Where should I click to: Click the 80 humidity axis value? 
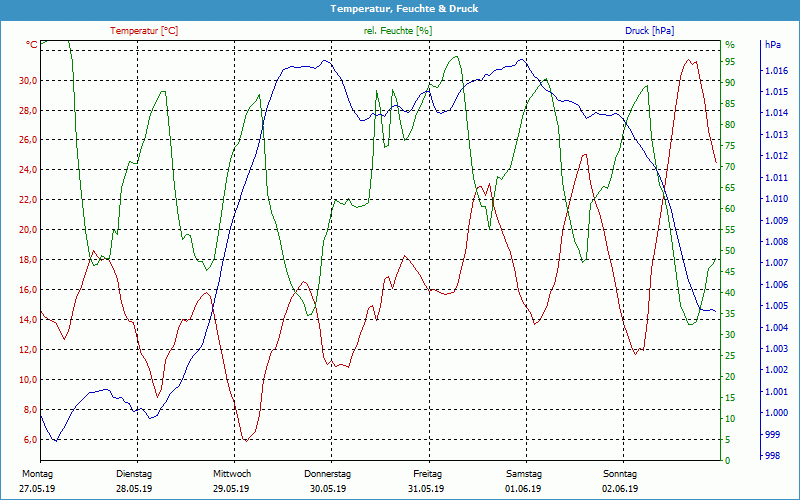point(730,124)
